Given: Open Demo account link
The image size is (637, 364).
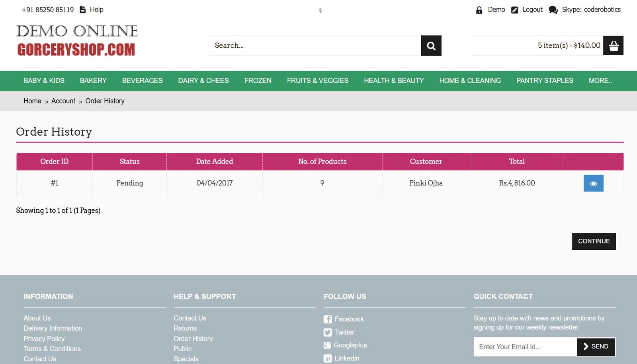Looking at the screenshot, I should click(496, 10).
